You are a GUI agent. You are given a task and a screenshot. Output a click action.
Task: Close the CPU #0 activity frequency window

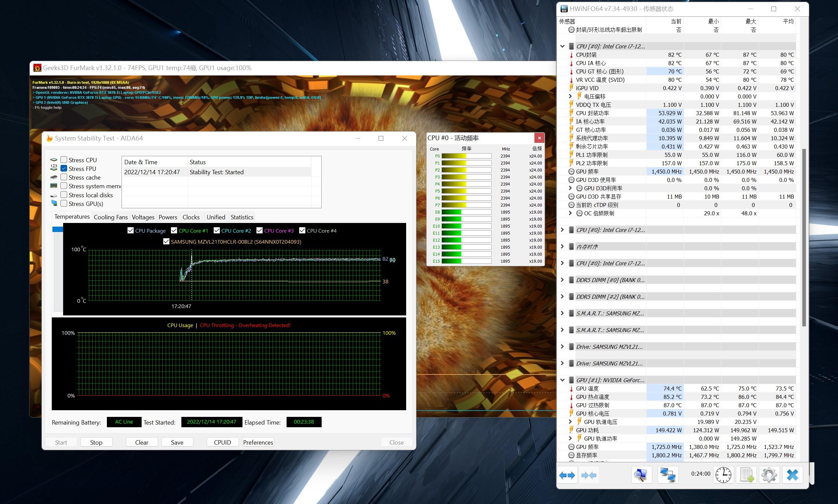[539, 138]
